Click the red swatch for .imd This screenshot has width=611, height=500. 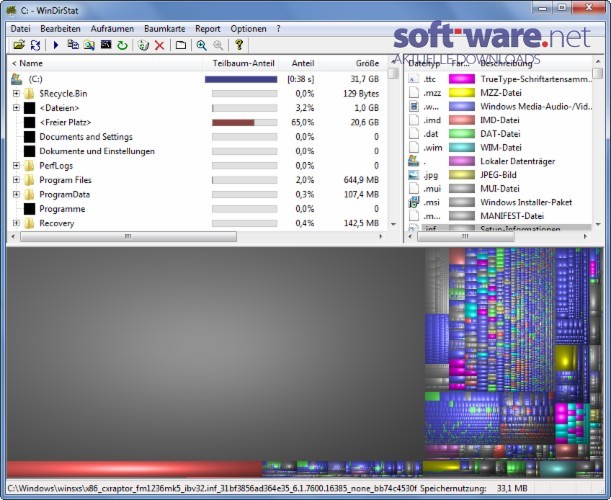click(x=462, y=120)
